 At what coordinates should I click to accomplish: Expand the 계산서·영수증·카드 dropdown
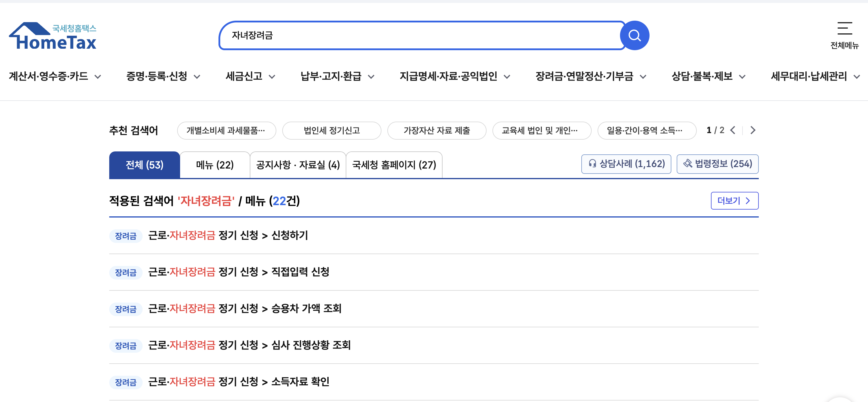pos(98,77)
